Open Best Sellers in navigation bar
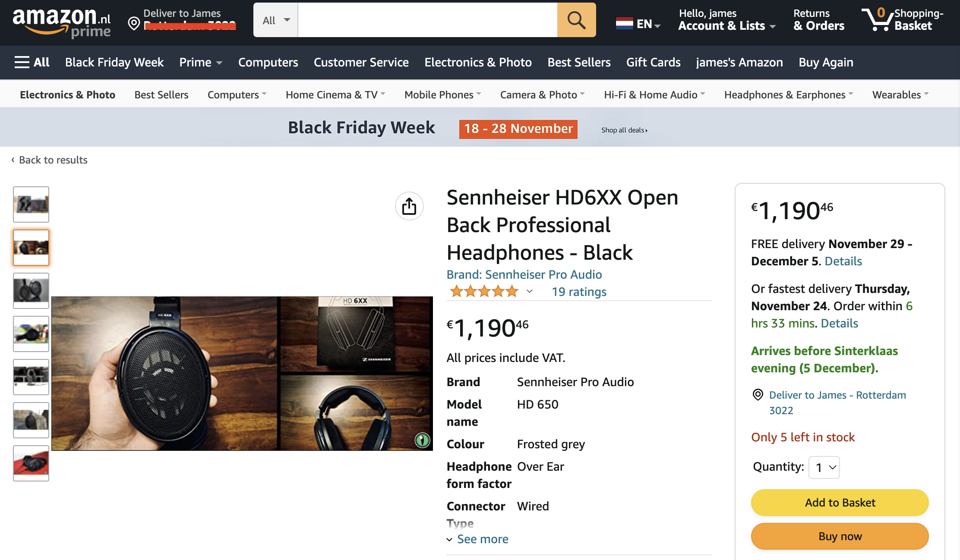 point(579,62)
